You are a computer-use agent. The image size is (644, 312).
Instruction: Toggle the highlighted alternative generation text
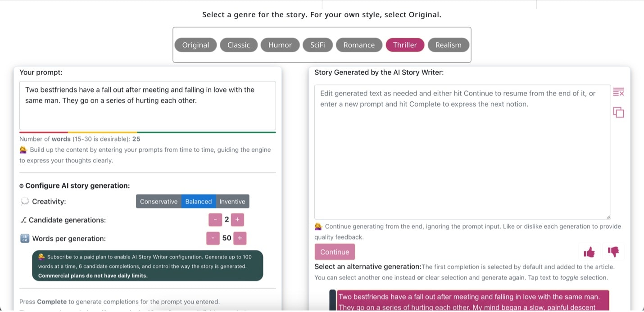[x=472, y=301]
